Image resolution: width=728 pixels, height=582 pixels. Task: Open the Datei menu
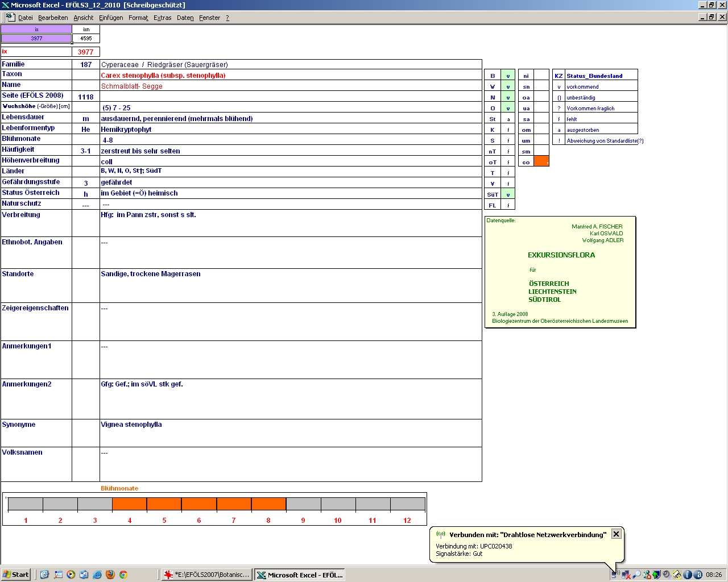click(x=25, y=18)
